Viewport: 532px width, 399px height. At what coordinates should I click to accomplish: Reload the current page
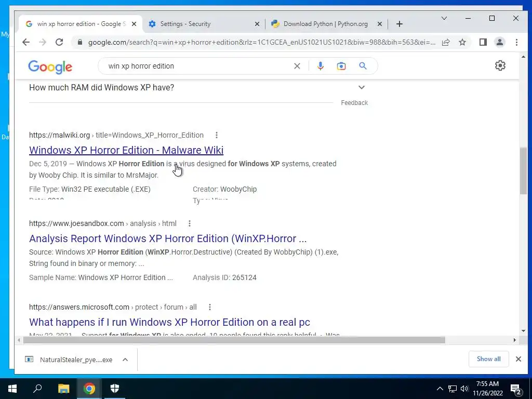point(59,42)
